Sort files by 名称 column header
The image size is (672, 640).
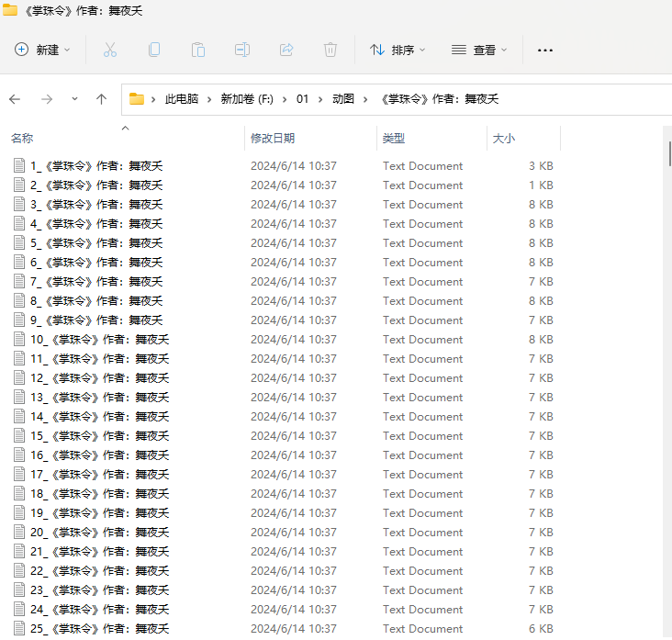point(22,138)
